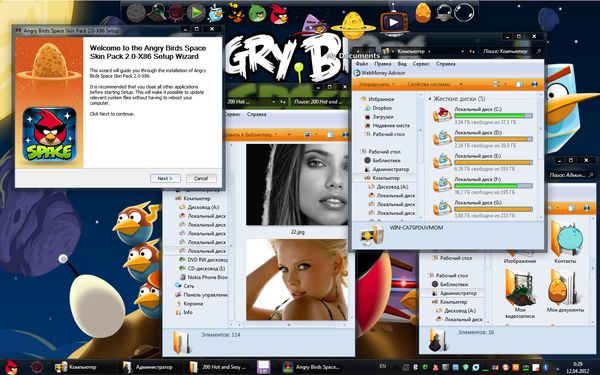600x375 pixels.
Task: Open the address bar history dropdown in the Компьютер window
Action: point(463,51)
